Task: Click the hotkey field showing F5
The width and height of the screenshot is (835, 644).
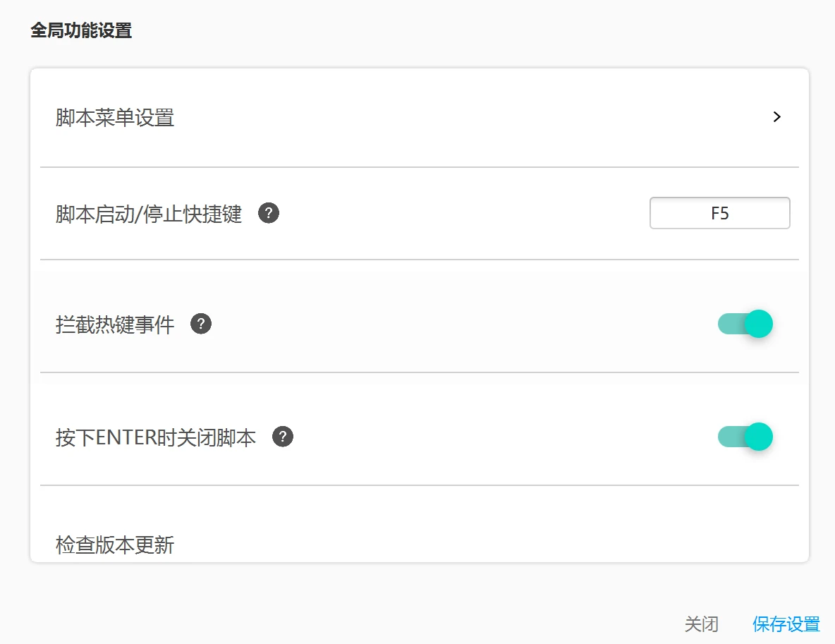Action: [x=719, y=213]
